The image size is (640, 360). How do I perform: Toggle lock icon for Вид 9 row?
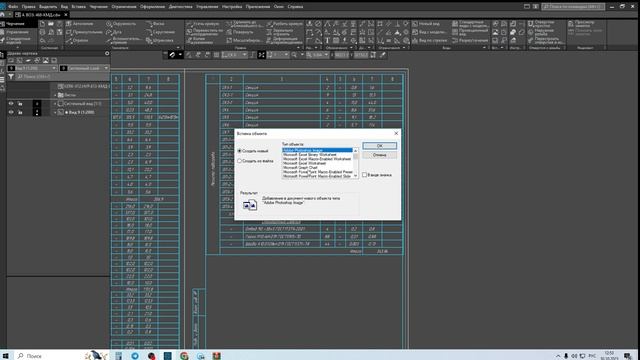click(20, 112)
